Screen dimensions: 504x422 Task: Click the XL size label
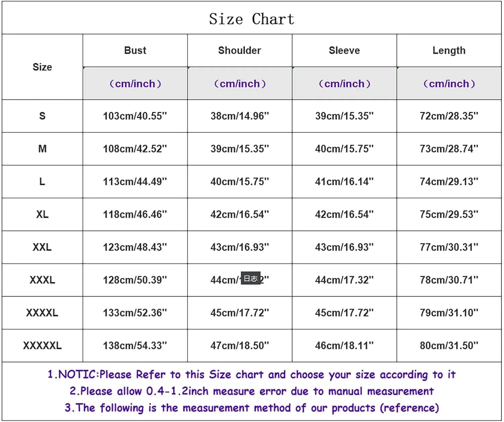[42, 214]
